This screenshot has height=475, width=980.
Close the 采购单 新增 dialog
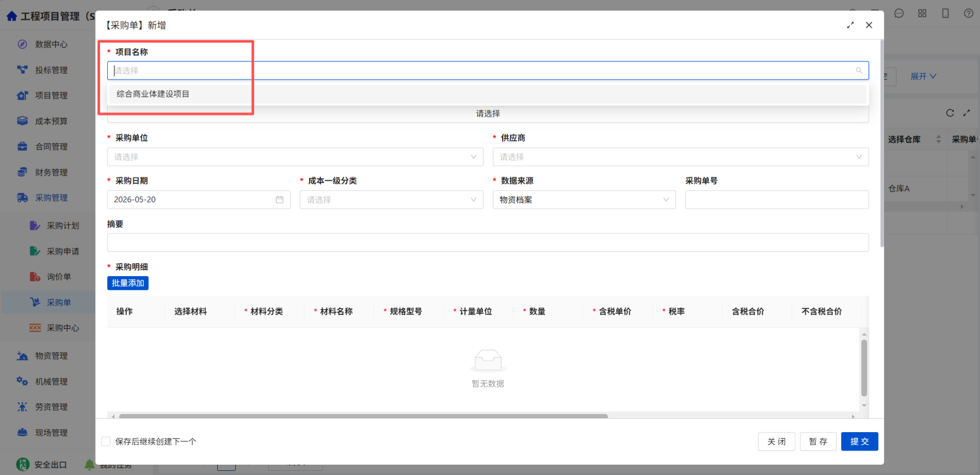tap(869, 25)
